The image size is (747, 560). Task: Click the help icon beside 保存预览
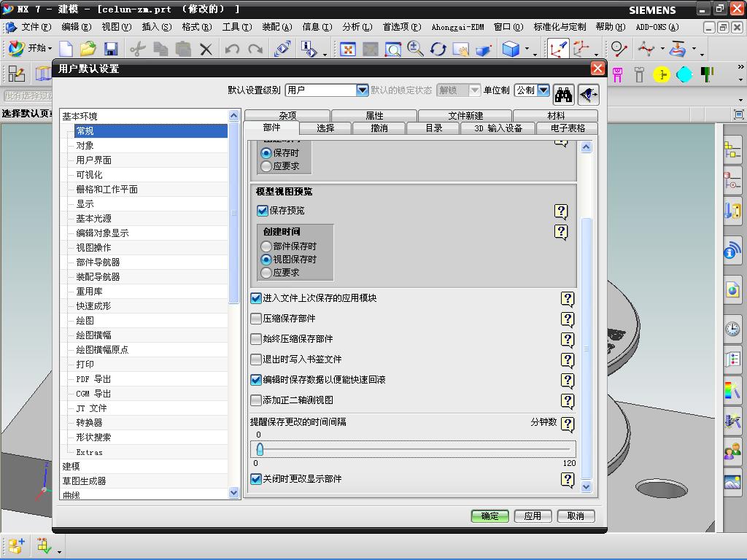point(561,211)
